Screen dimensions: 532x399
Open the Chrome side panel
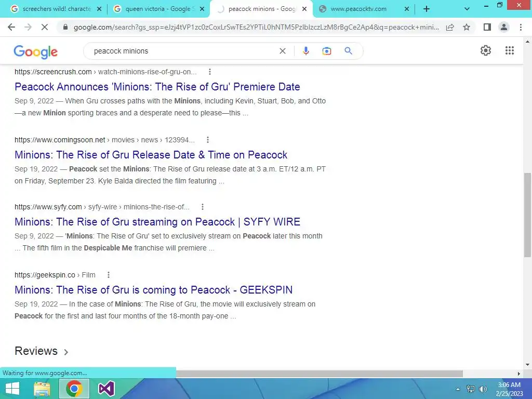[487, 27]
